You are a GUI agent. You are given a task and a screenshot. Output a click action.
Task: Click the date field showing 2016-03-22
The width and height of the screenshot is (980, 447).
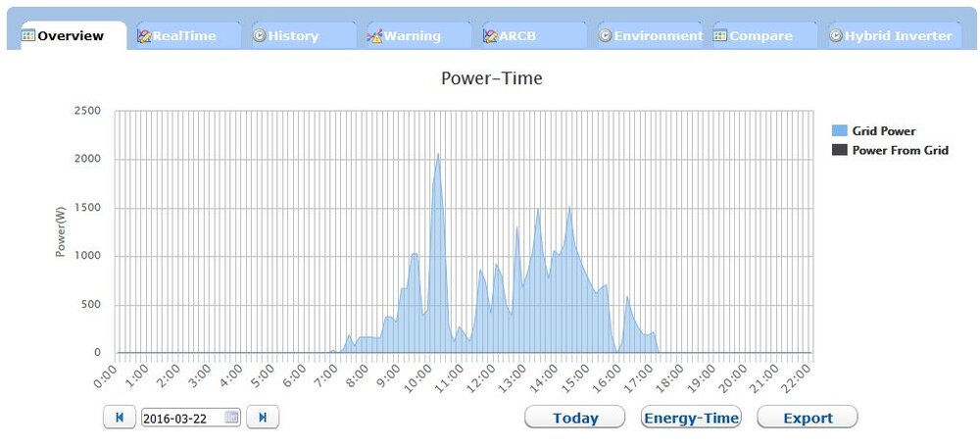pos(182,418)
